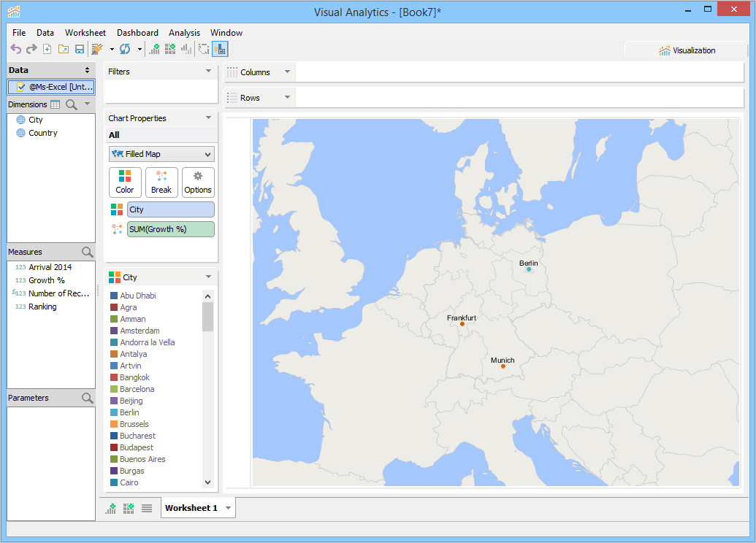Click the Berlin color swatch in legend
The height and width of the screenshot is (543, 756).
pos(114,413)
